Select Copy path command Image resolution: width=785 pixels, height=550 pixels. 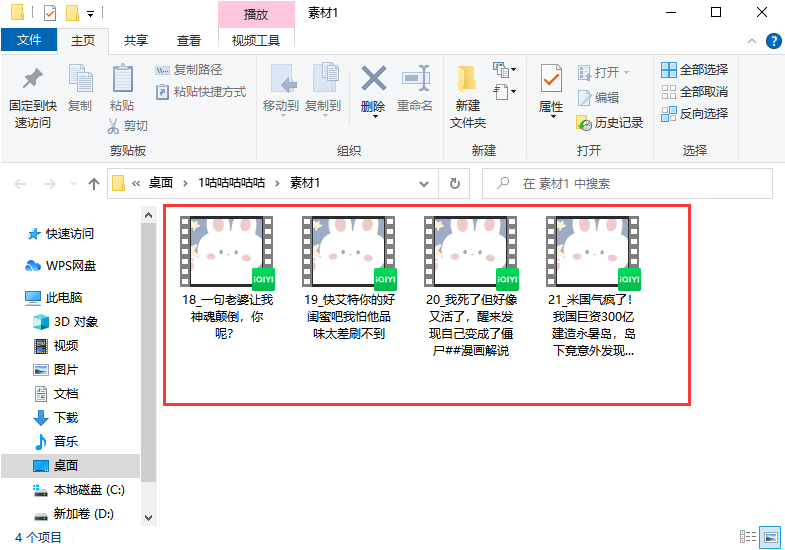point(188,70)
